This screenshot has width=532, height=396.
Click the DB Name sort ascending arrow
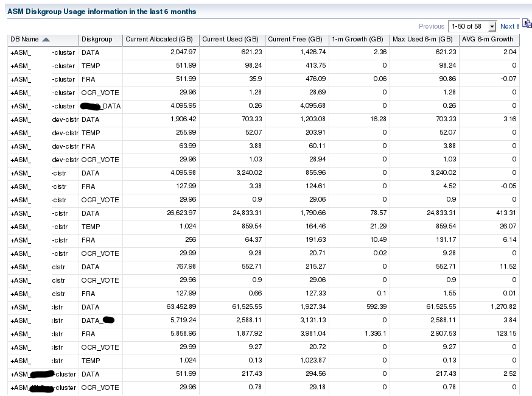tap(46, 40)
